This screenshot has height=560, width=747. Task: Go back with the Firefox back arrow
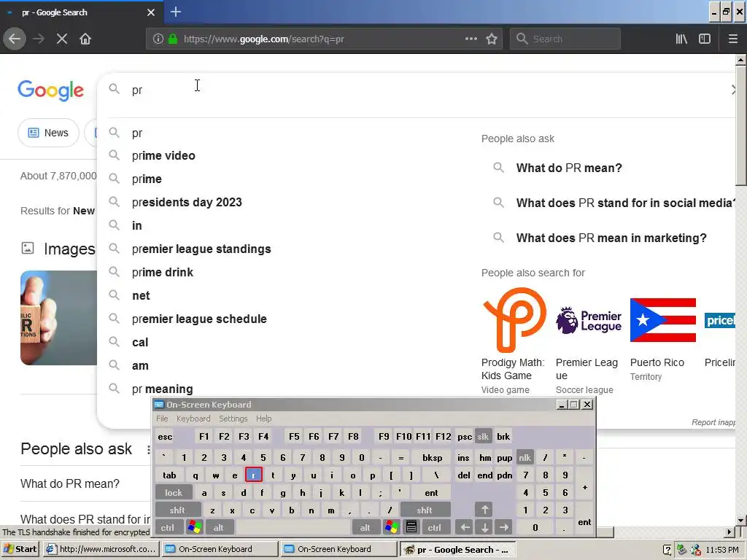pyautogui.click(x=15, y=39)
